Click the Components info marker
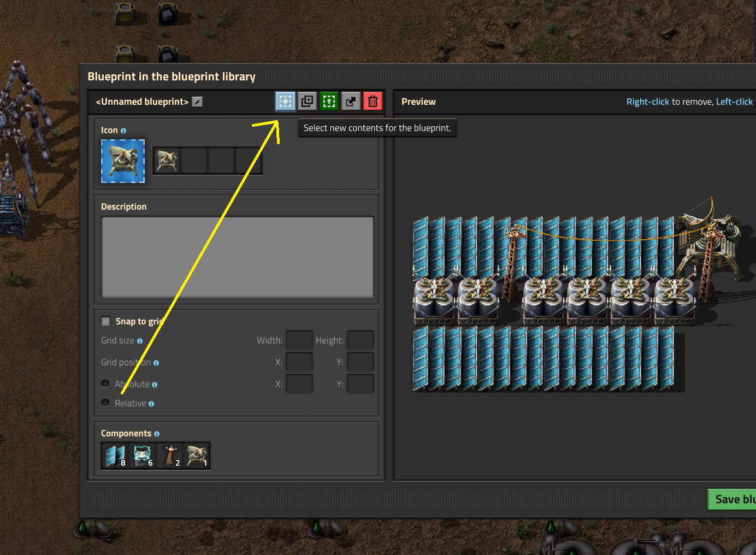 pos(157,434)
